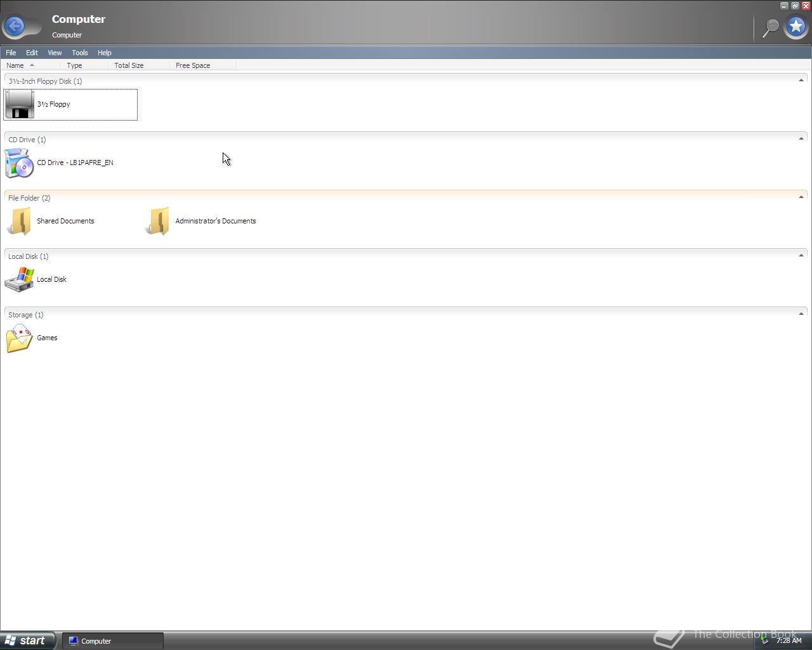Viewport: 812px width, 650px height.
Task: Click the "Shared Documents" label
Action: [x=65, y=221]
